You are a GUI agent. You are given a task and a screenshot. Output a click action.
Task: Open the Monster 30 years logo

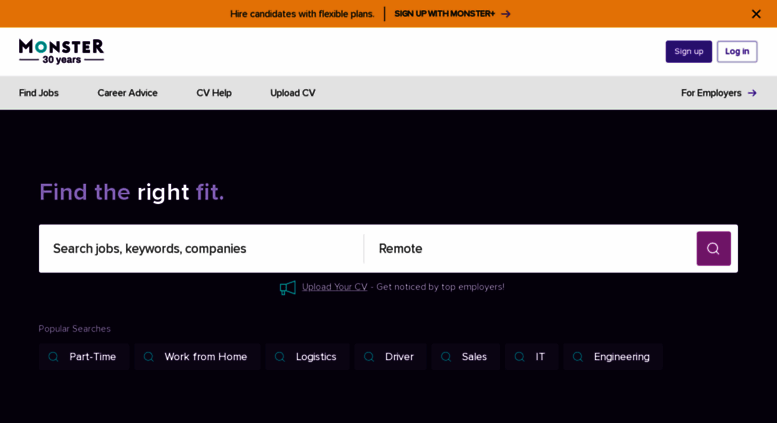pyautogui.click(x=61, y=52)
